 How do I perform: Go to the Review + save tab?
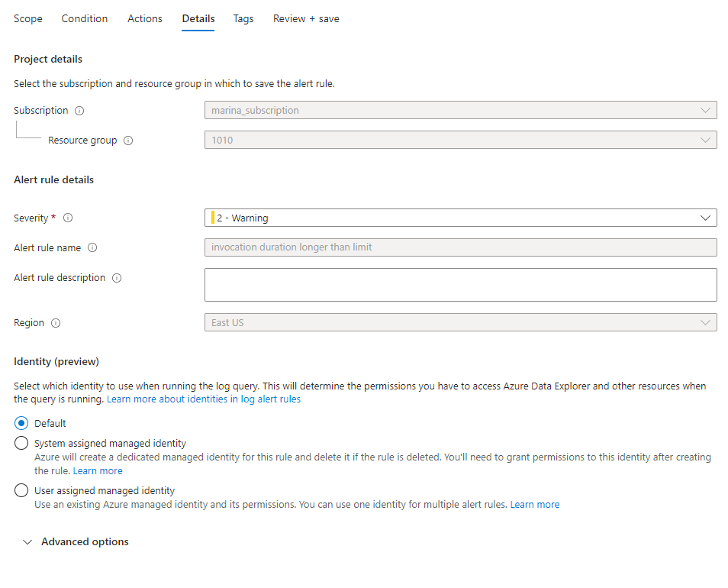point(306,18)
